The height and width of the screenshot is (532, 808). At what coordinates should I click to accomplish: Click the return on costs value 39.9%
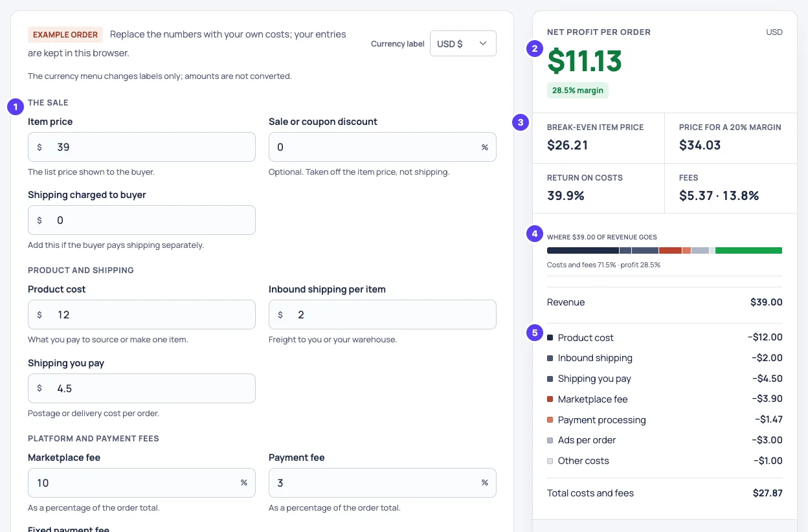click(x=566, y=195)
